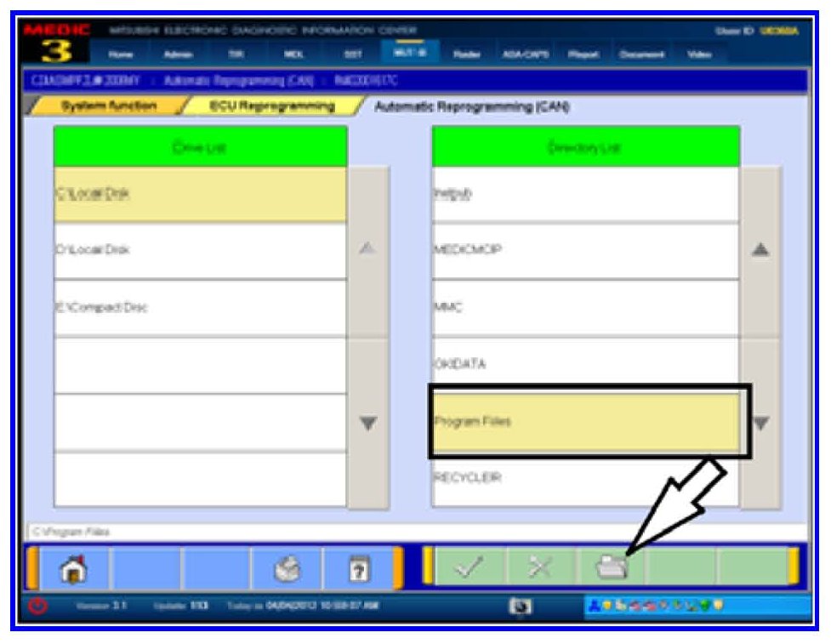Cancel using the X icon button

pos(541,568)
